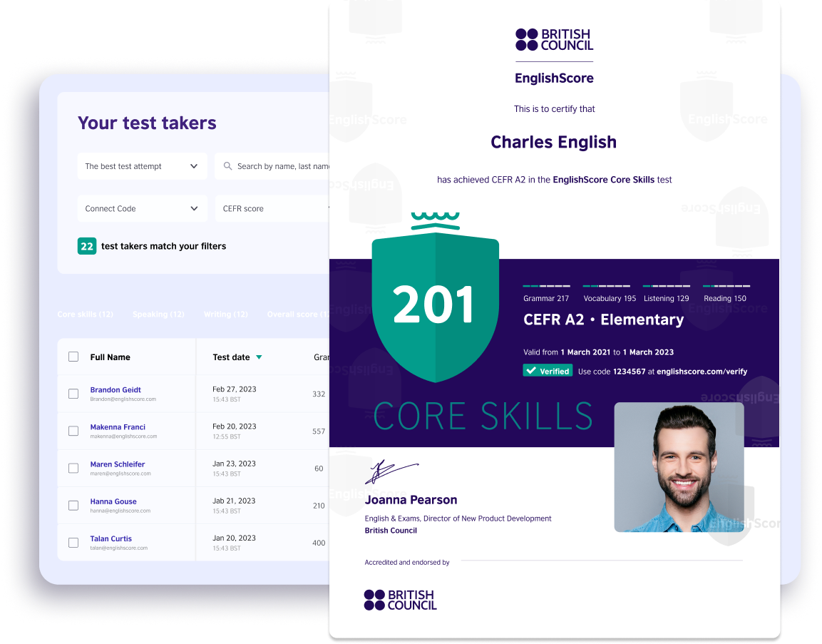Click the Reading 150 progress bar
The image size is (822, 644).
(726, 286)
